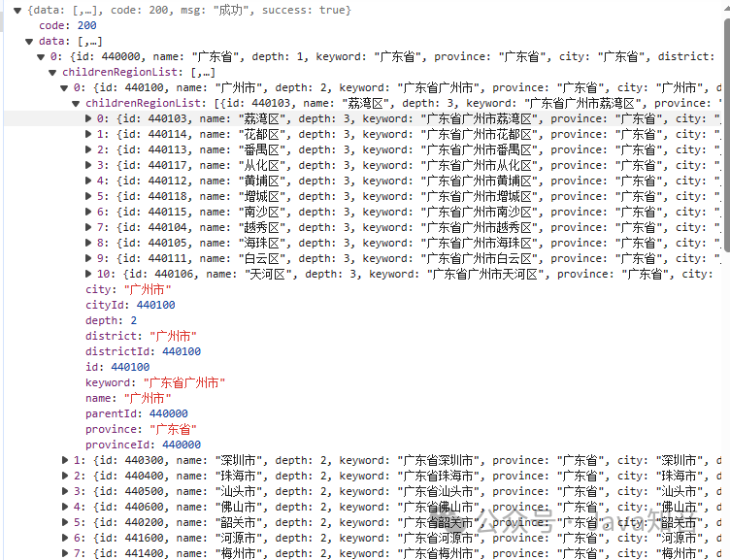Expand the 番禺区 id 440113 entry
Image resolution: width=730 pixels, height=560 pixels.
tap(88, 149)
